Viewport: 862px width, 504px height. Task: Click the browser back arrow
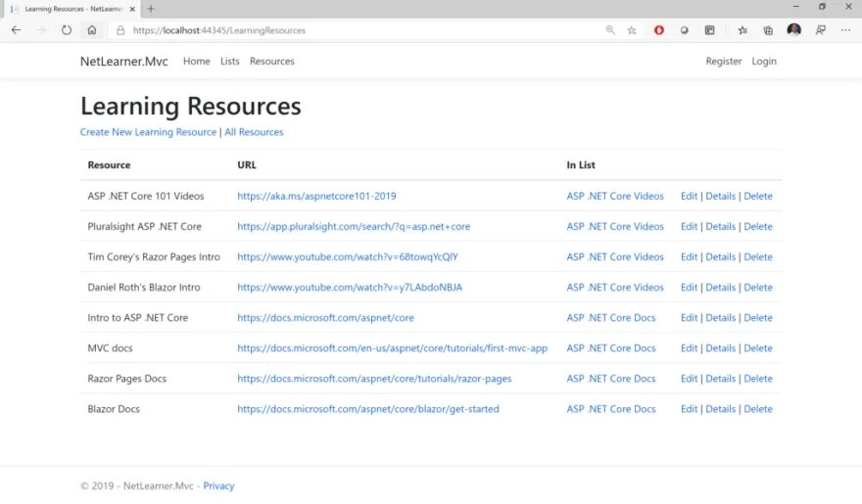16,30
